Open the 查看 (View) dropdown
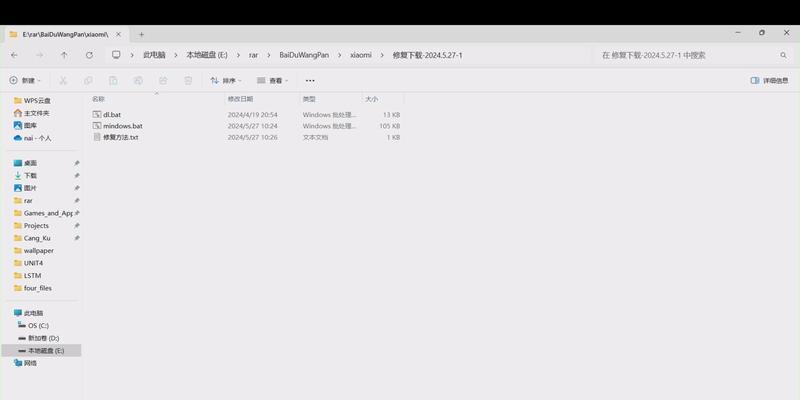 tap(272, 81)
